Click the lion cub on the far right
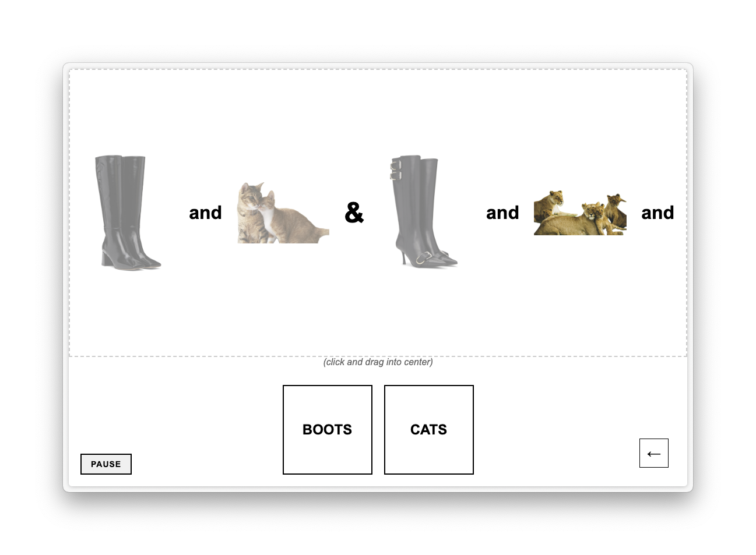Screen dimensions: 756x555 pyautogui.click(x=616, y=211)
